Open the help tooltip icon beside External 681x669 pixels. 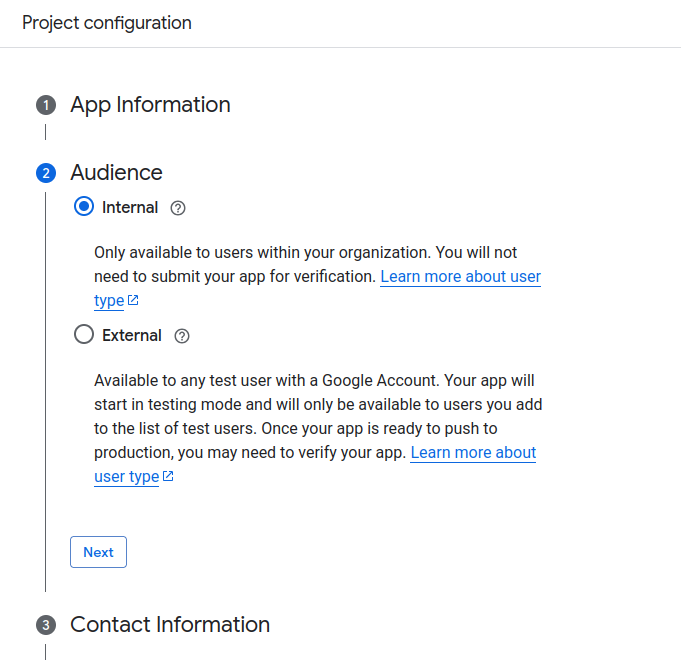(x=182, y=336)
